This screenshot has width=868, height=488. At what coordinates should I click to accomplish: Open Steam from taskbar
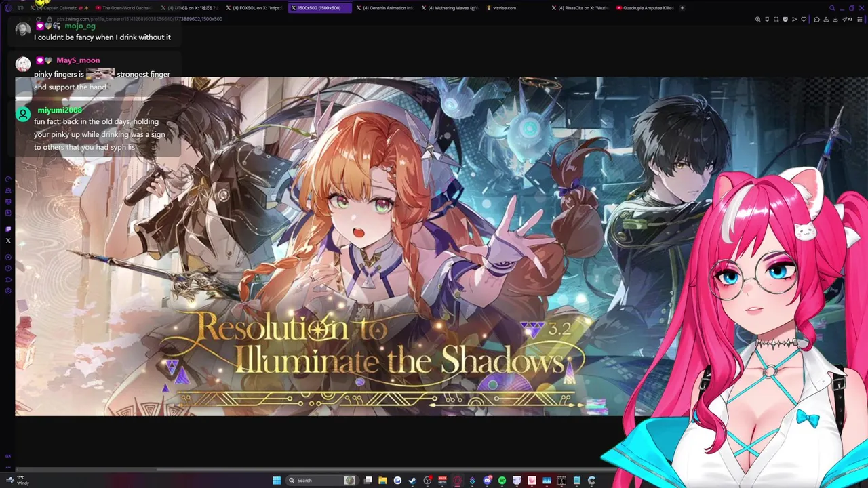[412, 481]
